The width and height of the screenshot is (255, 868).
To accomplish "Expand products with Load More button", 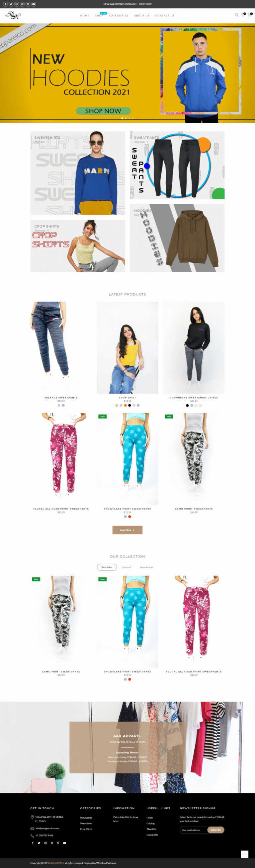I will pyautogui.click(x=127, y=530).
